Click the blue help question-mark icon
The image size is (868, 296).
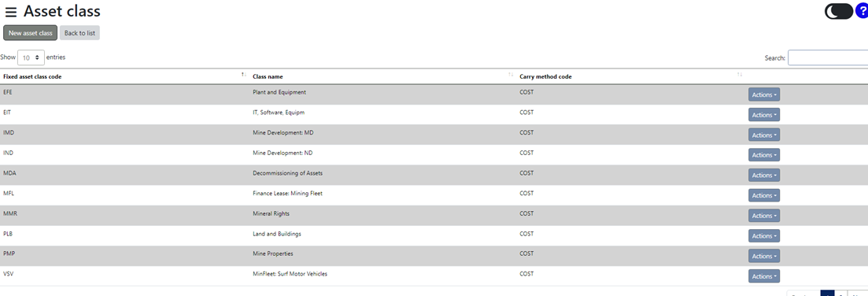tap(862, 10)
